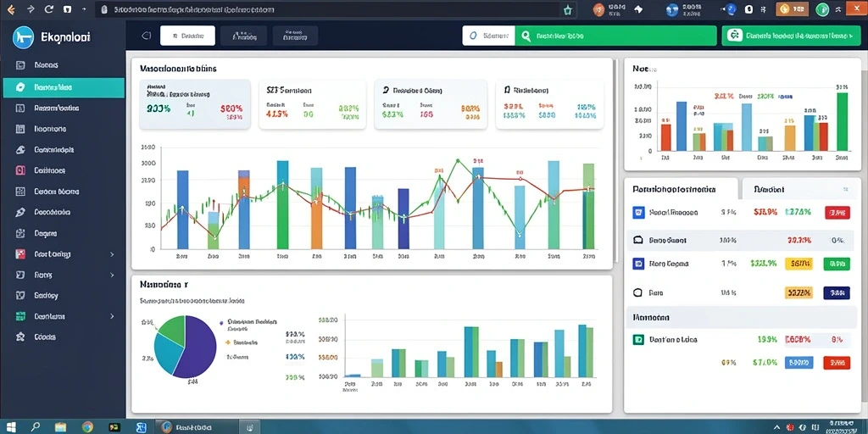Viewport: 868px width, 434px height.
Task: Select the teal highlighted sidebar menu item
Action: (x=64, y=87)
